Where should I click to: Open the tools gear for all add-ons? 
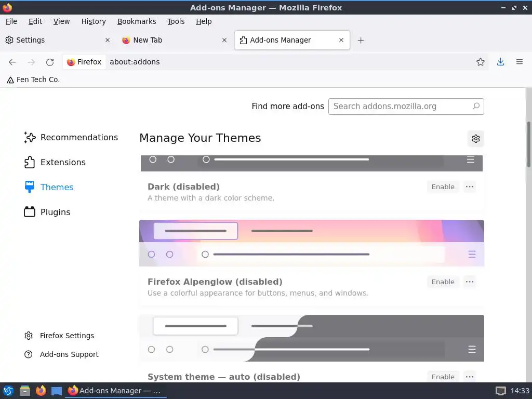pyautogui.click(x=476, y=138)
